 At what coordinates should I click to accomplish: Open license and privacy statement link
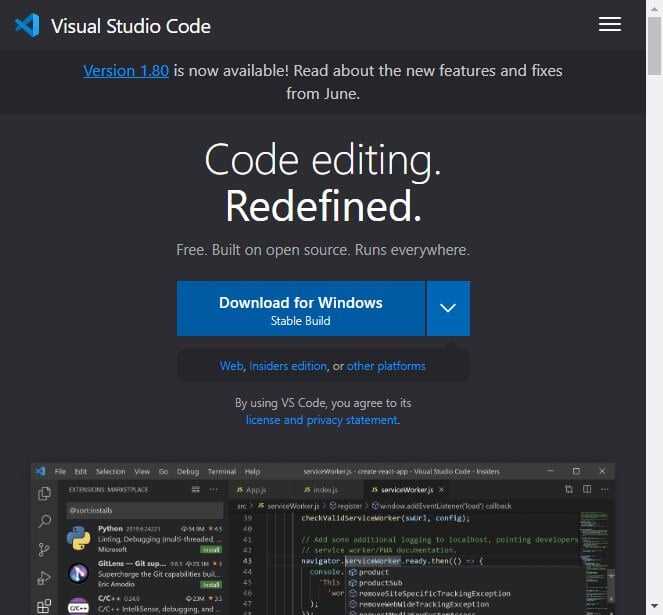323,420
